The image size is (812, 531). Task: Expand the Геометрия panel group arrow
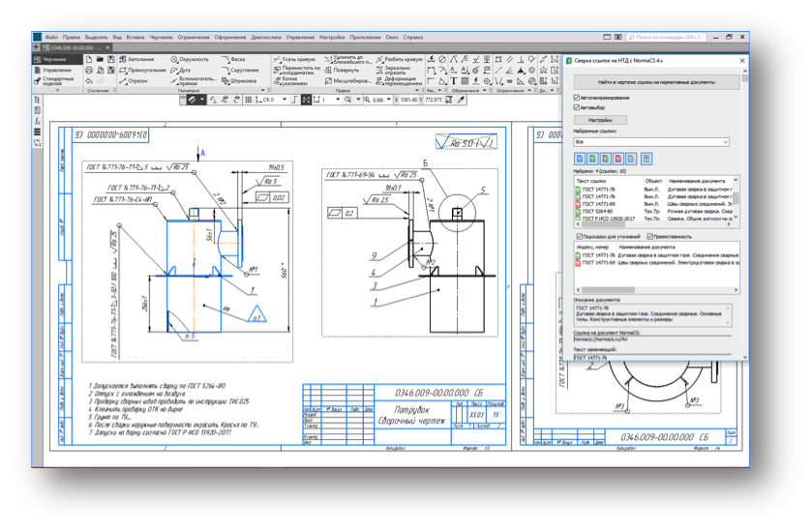pos(261,91)
